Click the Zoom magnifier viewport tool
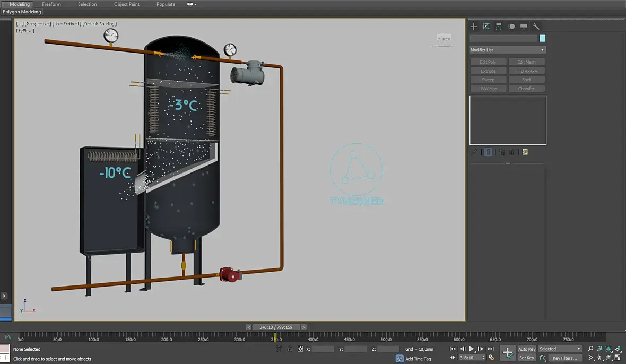The image size is (626, 364). point(590,349)
